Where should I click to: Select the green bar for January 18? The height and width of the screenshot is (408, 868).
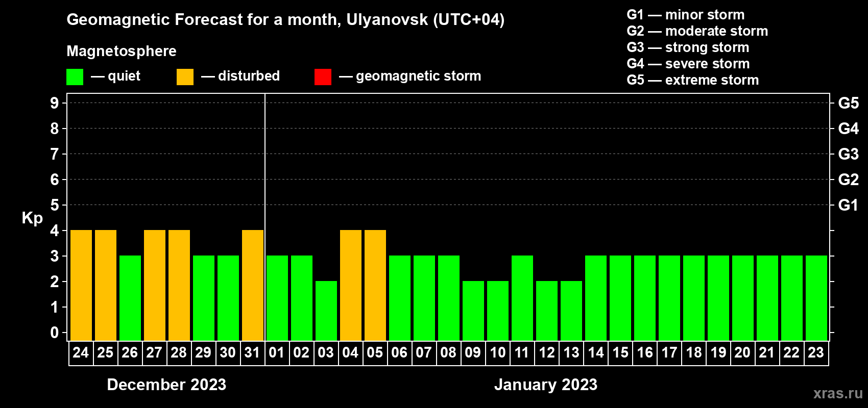coord(694,298)
